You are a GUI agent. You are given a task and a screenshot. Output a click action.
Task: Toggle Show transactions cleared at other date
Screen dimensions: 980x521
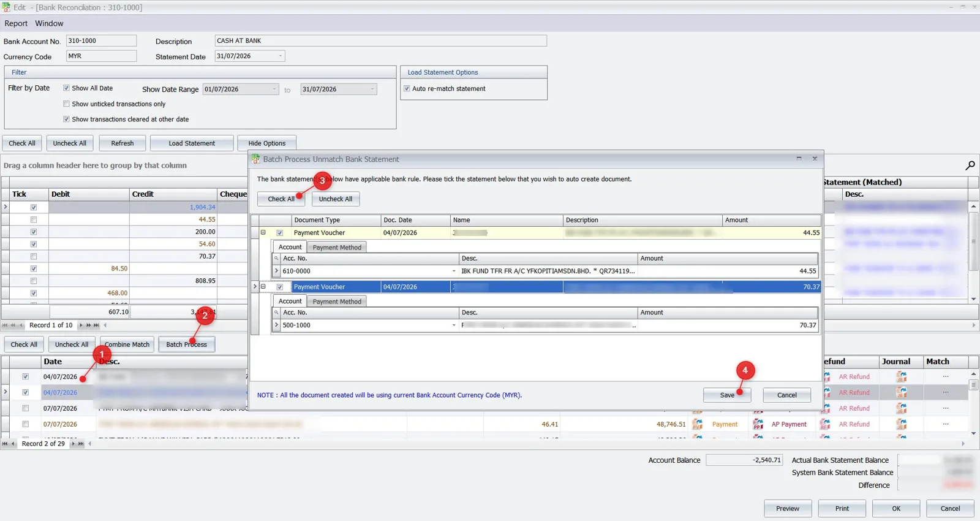pyautogui.click(x=66, y=120)
